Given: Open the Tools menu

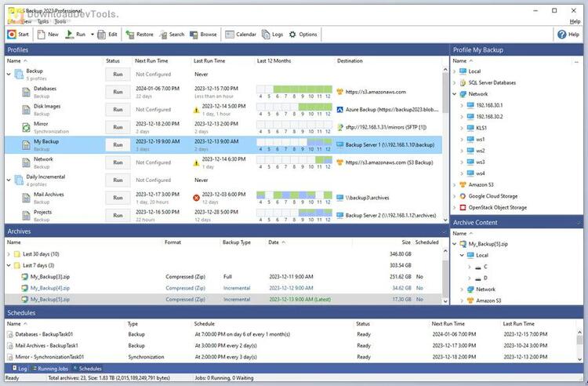Looking at the screenshot, I should pyautogui.click(x=60, y=21).
